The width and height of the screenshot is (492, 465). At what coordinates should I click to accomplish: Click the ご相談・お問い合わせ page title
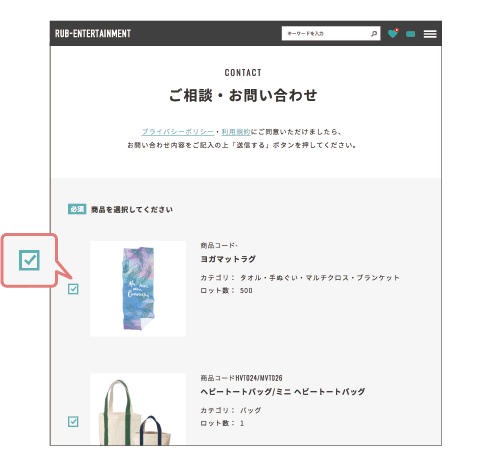(x=243, y=95)
